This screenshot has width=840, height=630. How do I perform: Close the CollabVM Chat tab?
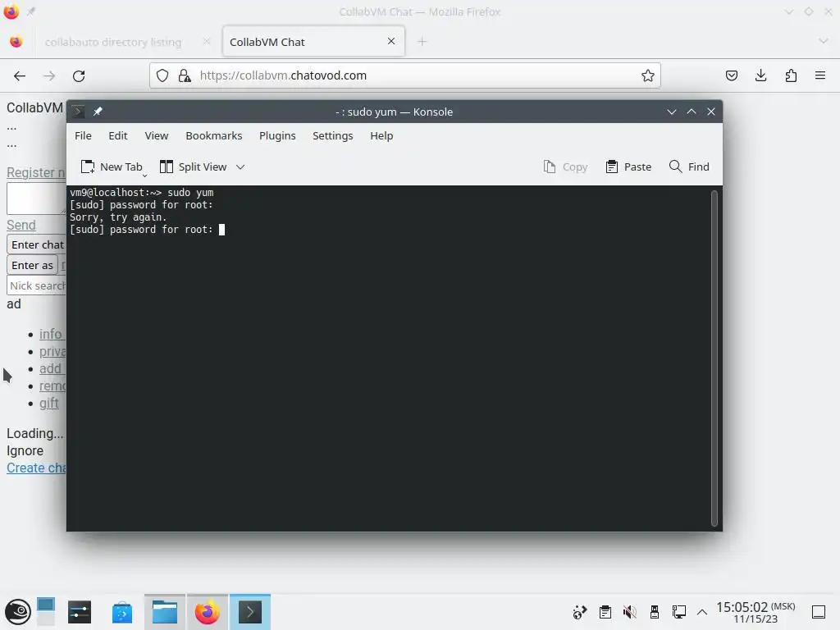[x=391, y=41]
